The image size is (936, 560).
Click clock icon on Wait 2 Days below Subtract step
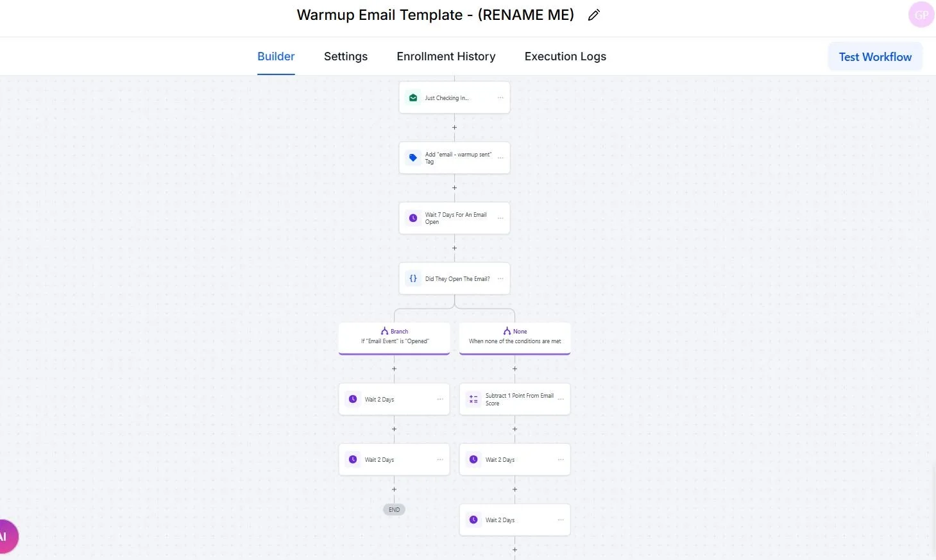[x=473, y=459]
